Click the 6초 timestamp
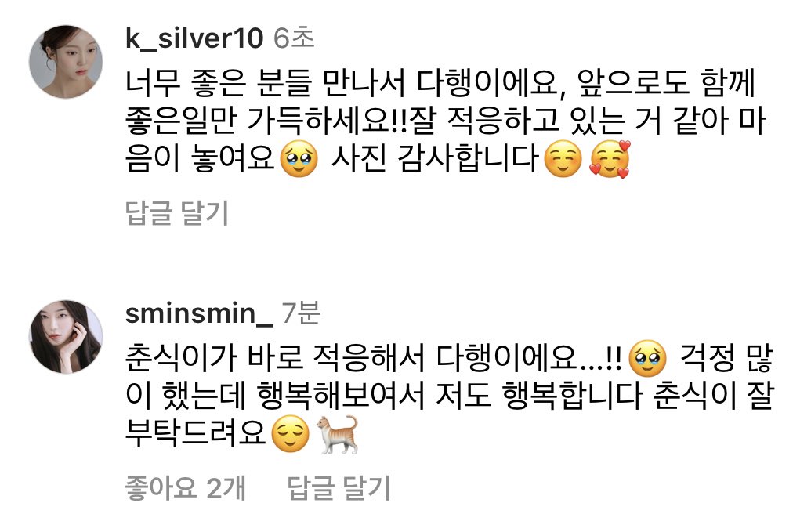This screenshot has width=811, height=532. tap(294, 38)
